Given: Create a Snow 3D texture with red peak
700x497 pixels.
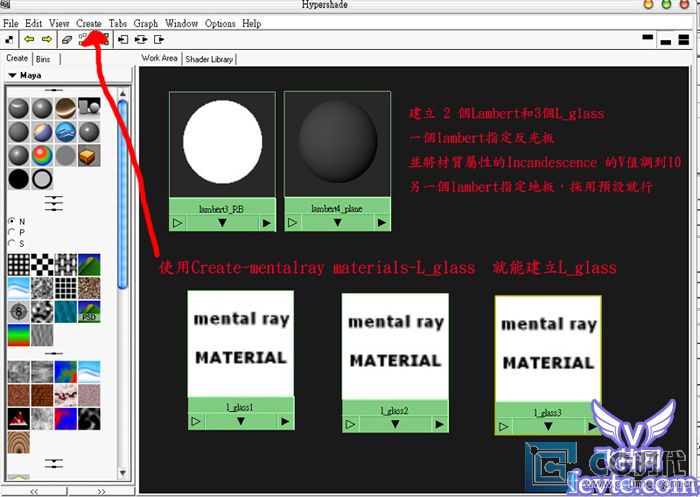Looking at the screenshot, I should click(19, 419).
